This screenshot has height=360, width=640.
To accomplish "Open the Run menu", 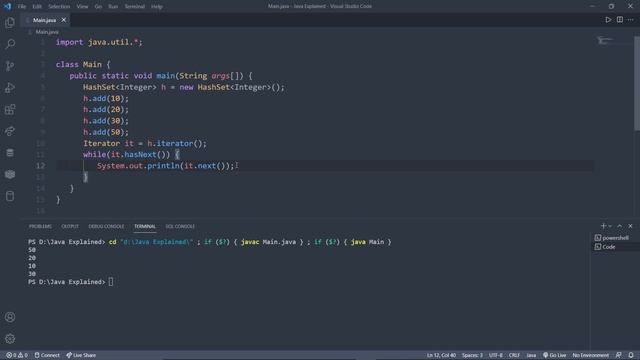I will tap(113, 7).
